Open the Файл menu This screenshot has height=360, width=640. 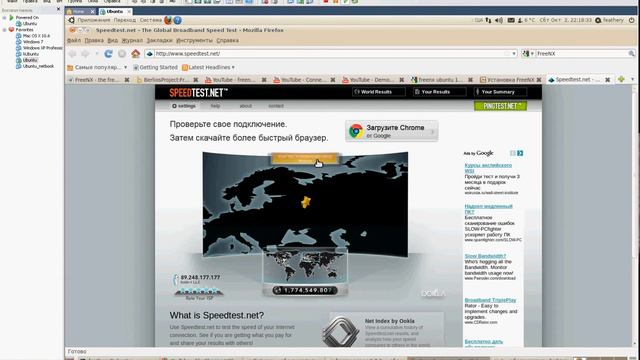(74, 40)
